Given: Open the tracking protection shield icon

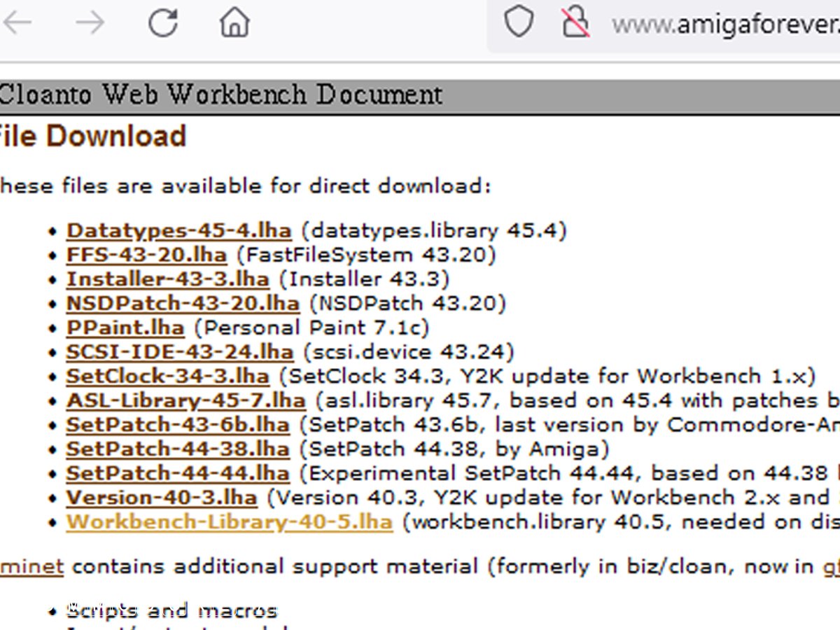Looking at the screenshot, I should point(519,23).
